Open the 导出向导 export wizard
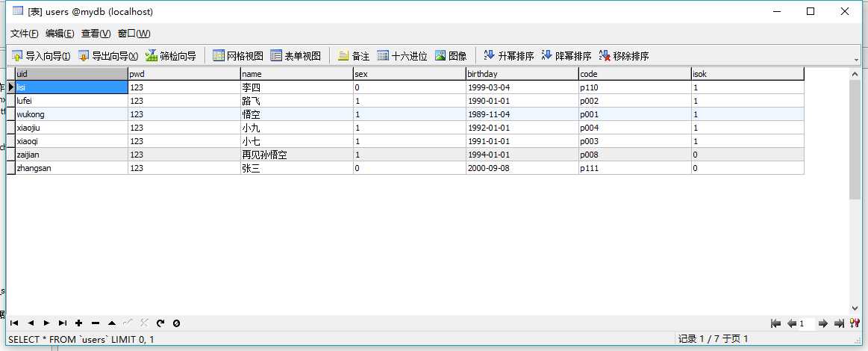Screen dimensions: 868x351 [x=108, y=56]
